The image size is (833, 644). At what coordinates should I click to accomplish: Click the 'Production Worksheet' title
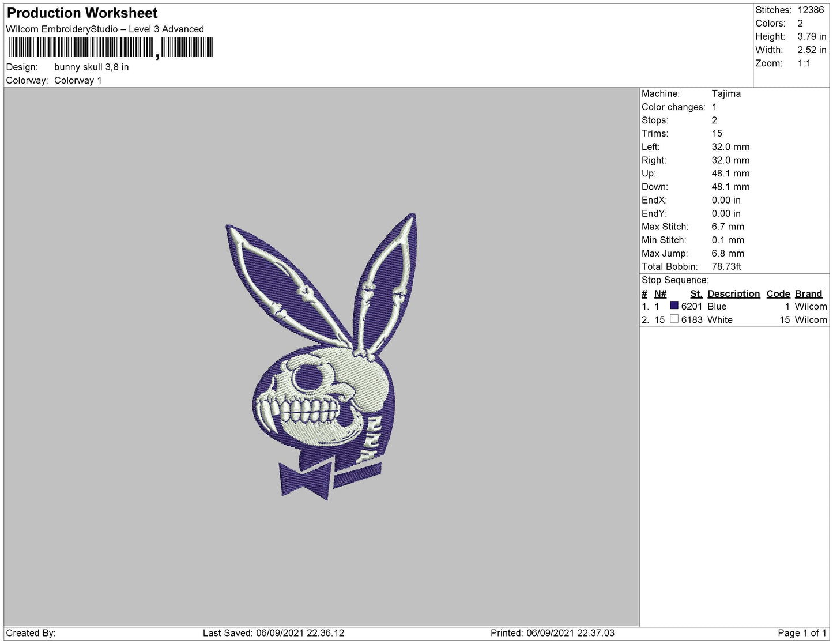click(x=82, y=13)
